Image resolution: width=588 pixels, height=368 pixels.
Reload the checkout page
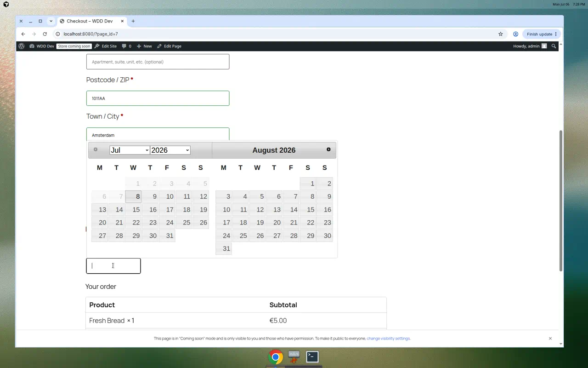click(45, 34)
